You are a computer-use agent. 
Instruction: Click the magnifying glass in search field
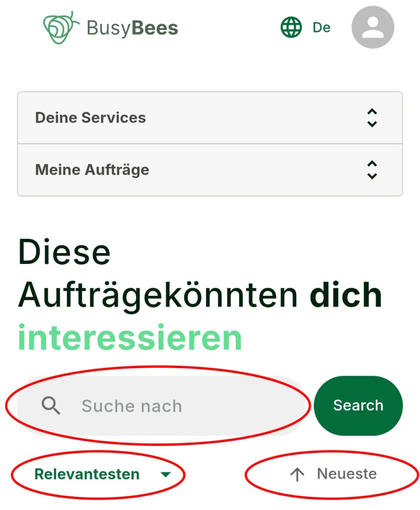coord(51,405)
